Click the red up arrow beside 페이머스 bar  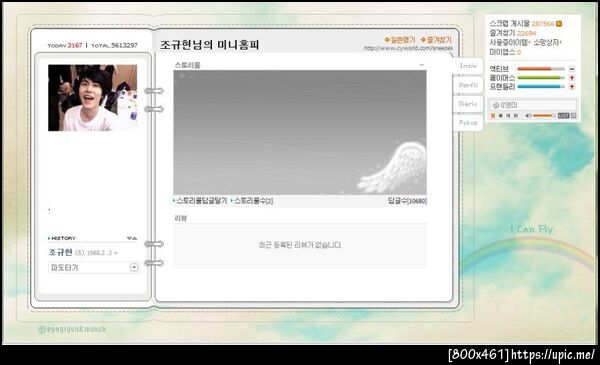coord(572,78)
